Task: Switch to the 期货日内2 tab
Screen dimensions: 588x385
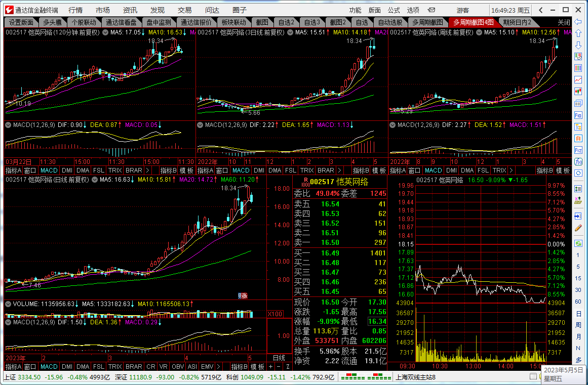Action: (x=517, y=22)
